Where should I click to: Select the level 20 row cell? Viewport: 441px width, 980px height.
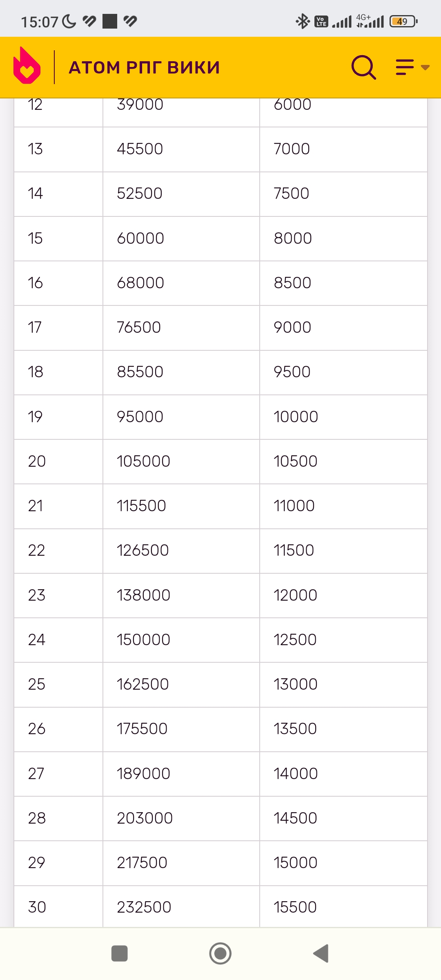[x=37, y=461]
